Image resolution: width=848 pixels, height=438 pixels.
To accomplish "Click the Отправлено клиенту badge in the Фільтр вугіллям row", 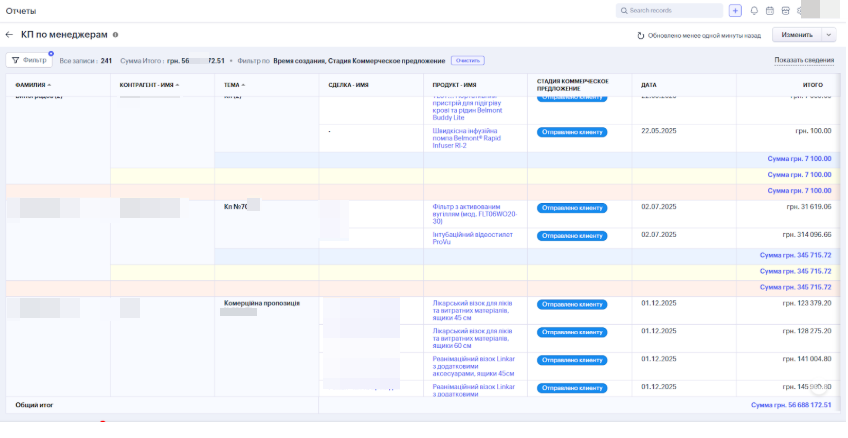I will pyautogui.click(x=572, y=208).
